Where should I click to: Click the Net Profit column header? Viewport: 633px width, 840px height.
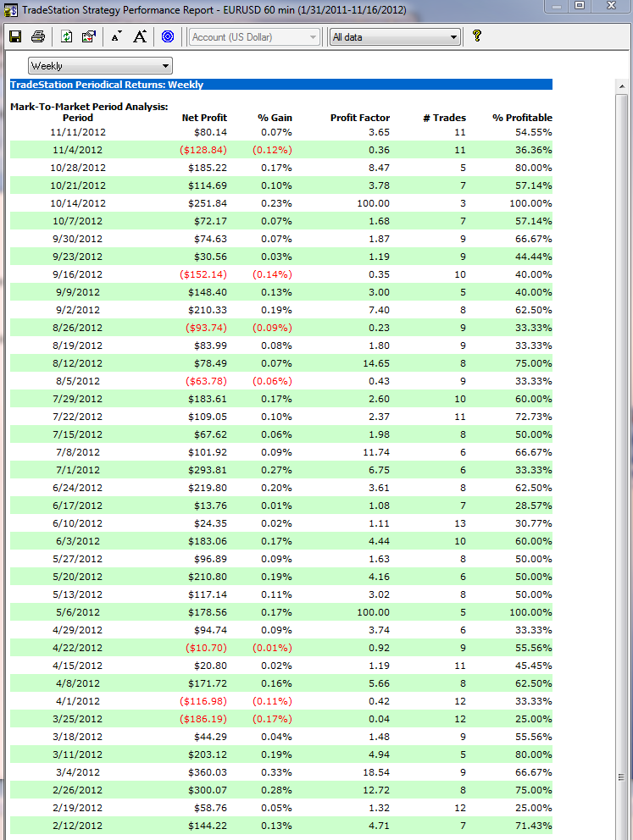click(204, 118)
